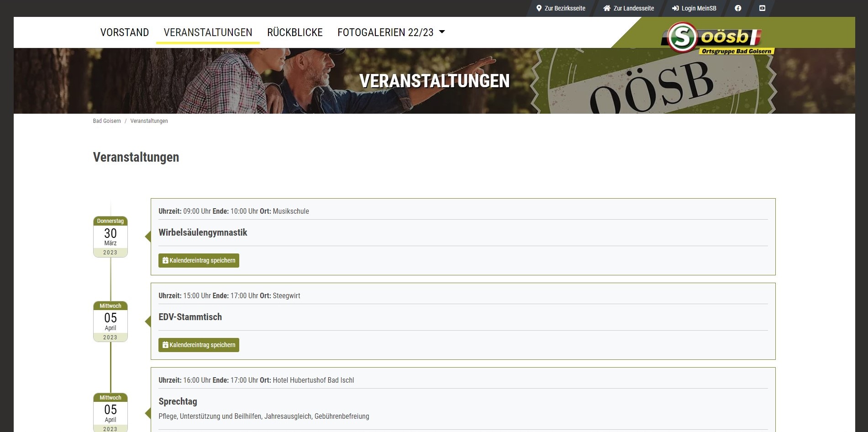Save calendar entry for Wirbelsäulengymnastik
The image size is (868, 432).
(x=199, y=260)
